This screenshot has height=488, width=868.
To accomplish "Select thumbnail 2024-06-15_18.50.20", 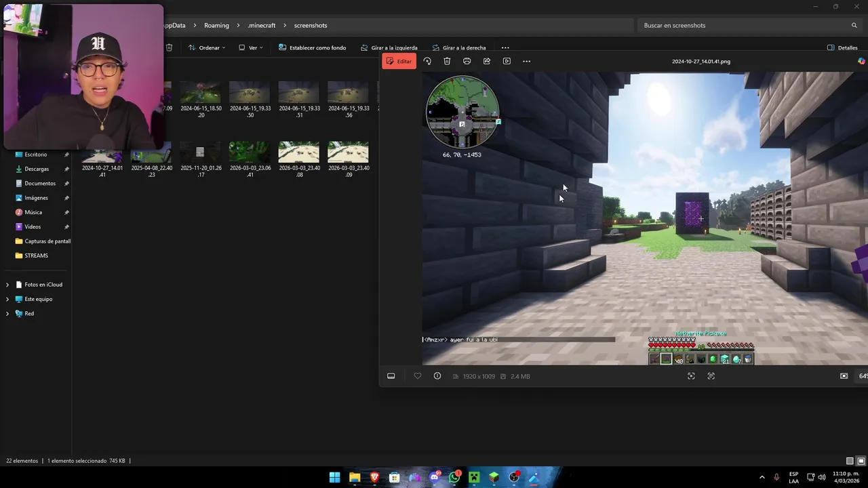I will [201, 100].
